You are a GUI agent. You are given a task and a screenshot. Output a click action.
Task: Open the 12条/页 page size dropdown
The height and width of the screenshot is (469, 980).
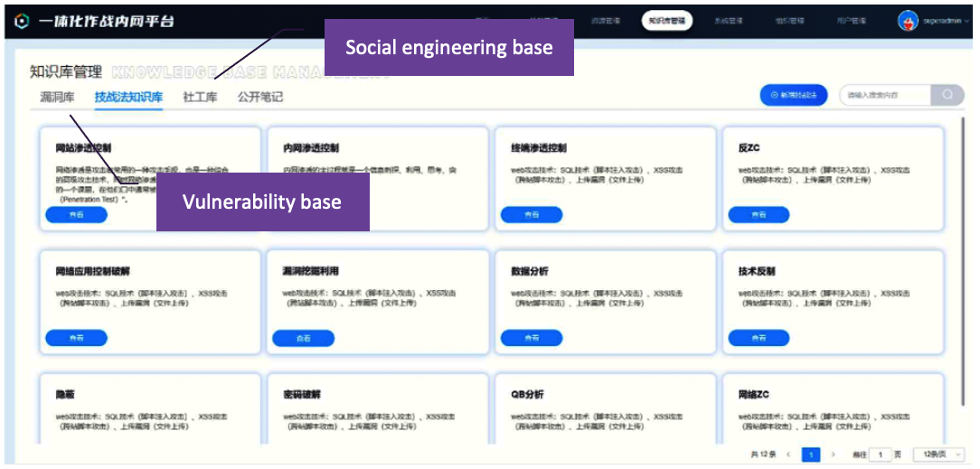coord(938,455)
